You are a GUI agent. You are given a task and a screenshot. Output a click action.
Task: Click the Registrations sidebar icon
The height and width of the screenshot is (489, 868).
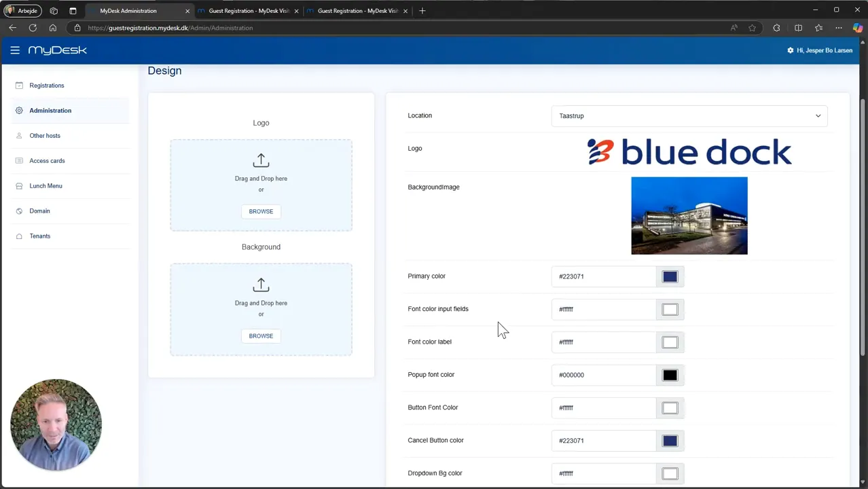(x=19, y=86)
